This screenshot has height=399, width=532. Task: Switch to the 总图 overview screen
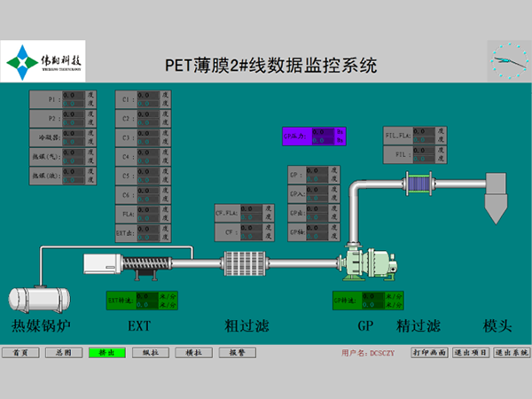63,352
